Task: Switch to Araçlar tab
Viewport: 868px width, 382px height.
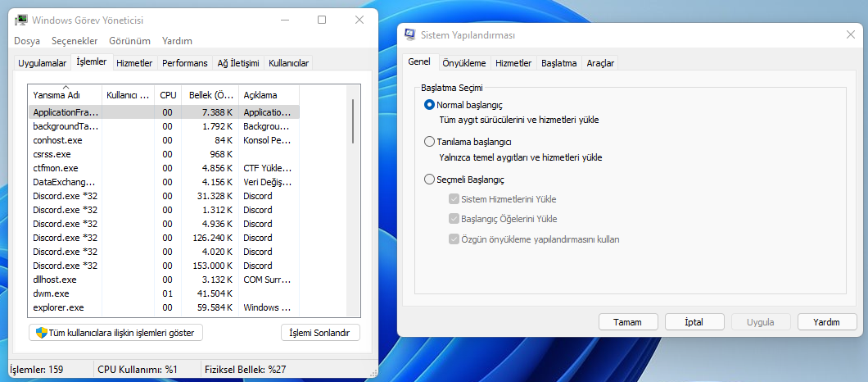Action: click(x=600, y=63)
